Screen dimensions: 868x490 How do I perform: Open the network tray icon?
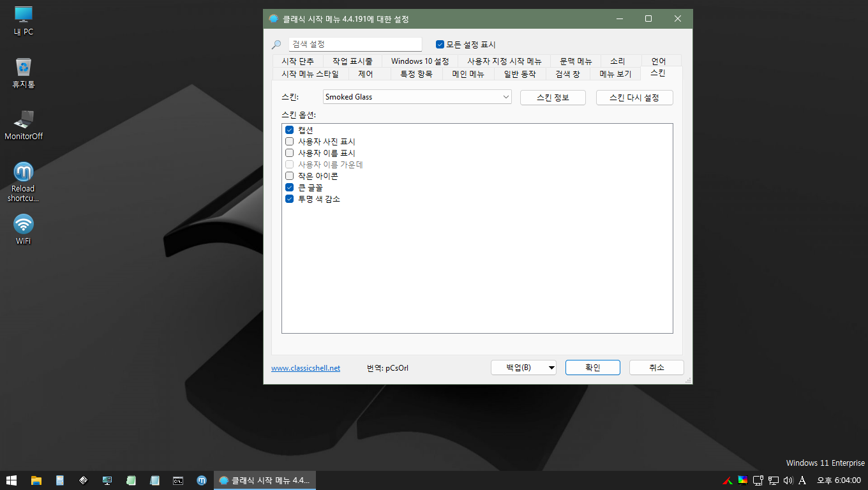coord(774,480)
